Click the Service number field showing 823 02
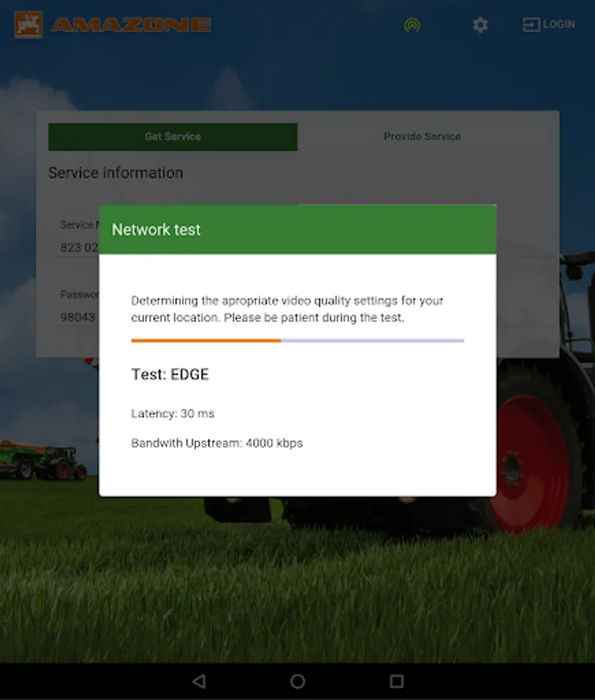 pyautogui.click(x=79, y=247)
